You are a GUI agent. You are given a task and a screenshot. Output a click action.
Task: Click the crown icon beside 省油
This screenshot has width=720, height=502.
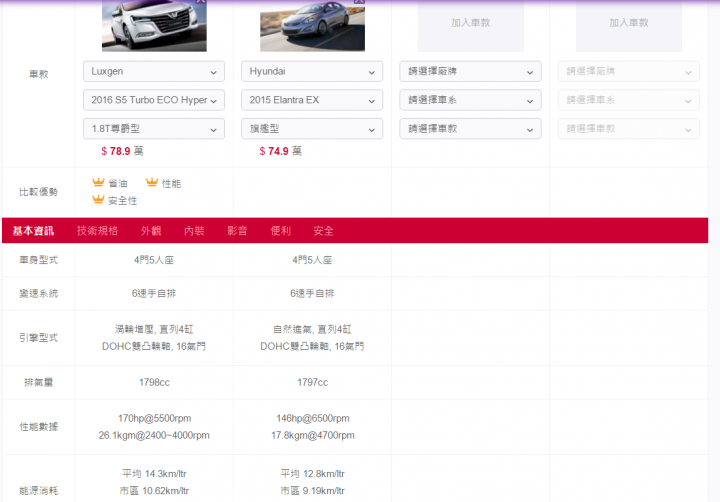[x=98, y=182]
